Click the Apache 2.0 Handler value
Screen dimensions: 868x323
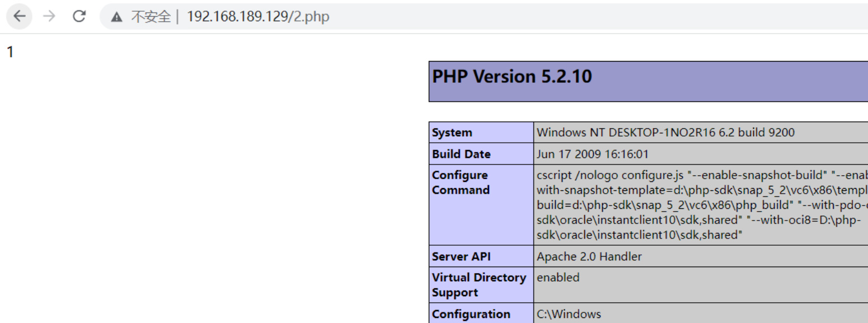click(x=589, y=256)
